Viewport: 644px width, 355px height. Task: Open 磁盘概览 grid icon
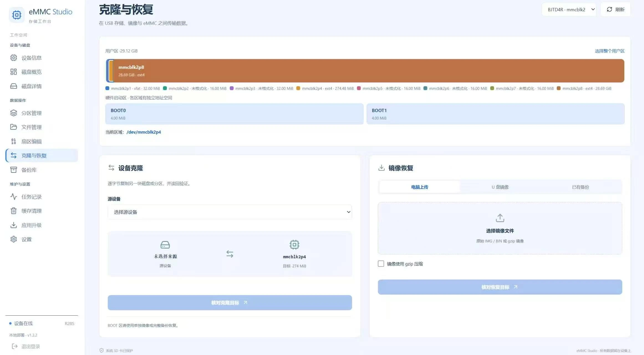pos(14,72)
